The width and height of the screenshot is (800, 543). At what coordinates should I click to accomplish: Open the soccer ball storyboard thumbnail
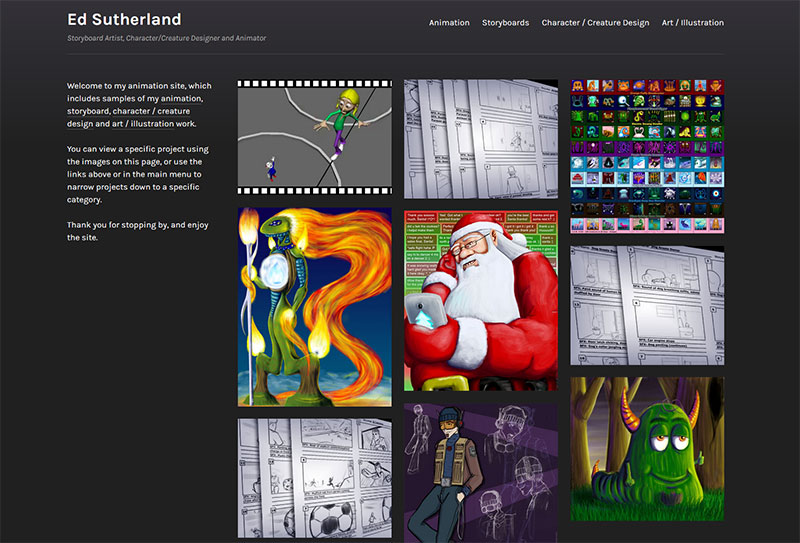315,479
